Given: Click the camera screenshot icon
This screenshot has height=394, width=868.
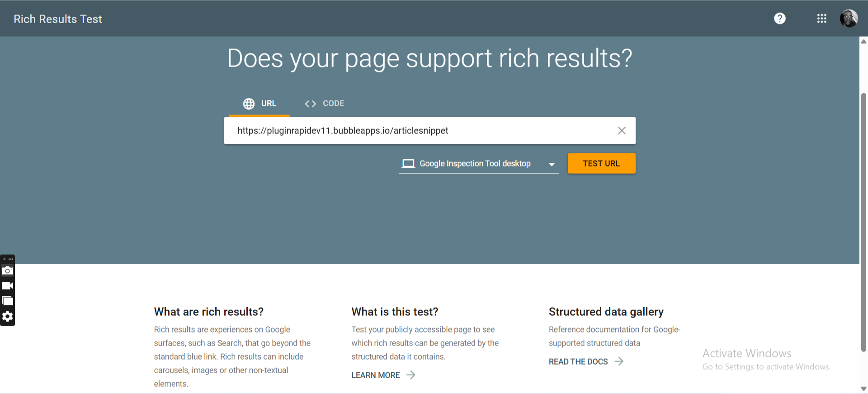Looking at the screenshot, I should pos(8,271).
